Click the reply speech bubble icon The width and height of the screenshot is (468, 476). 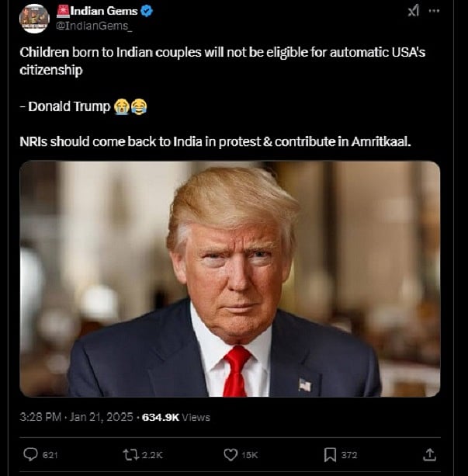point(31,454)
